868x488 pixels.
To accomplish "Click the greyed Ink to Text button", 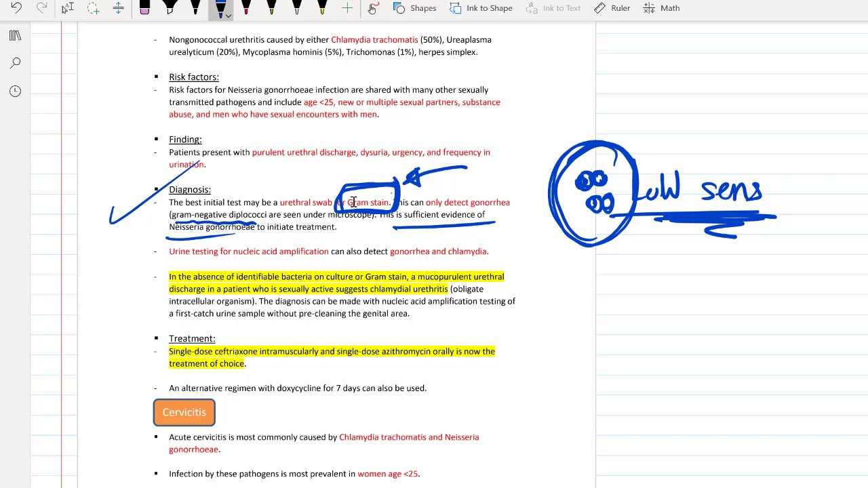I will 552,8.
